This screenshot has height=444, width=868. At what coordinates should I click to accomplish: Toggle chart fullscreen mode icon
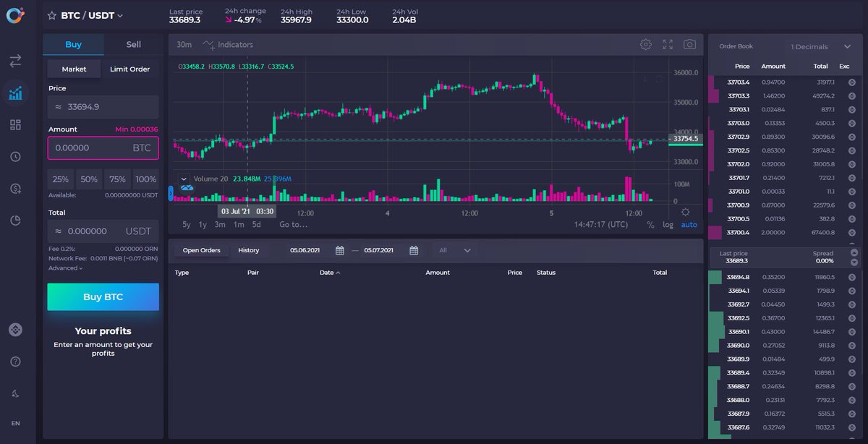(x=668, y=45)
